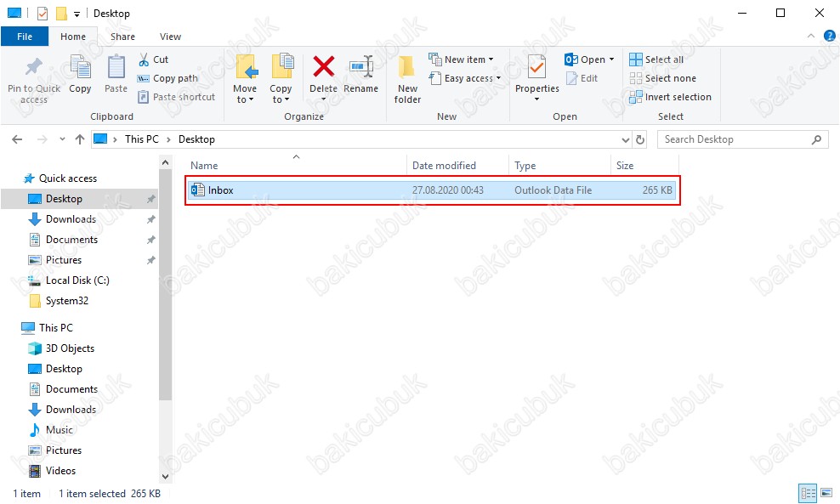The image size is (840, 504).
Task: Click the Edit command
Action: coord(582,78)
